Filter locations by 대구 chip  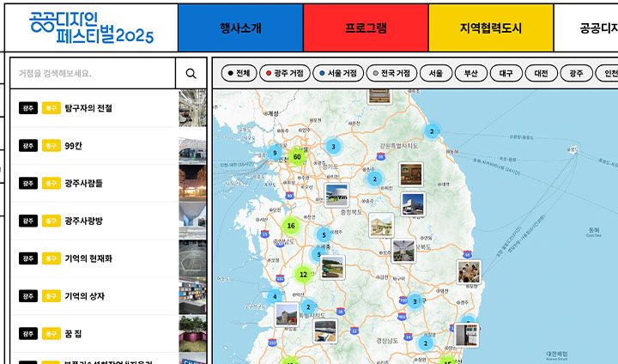point(506,73)
